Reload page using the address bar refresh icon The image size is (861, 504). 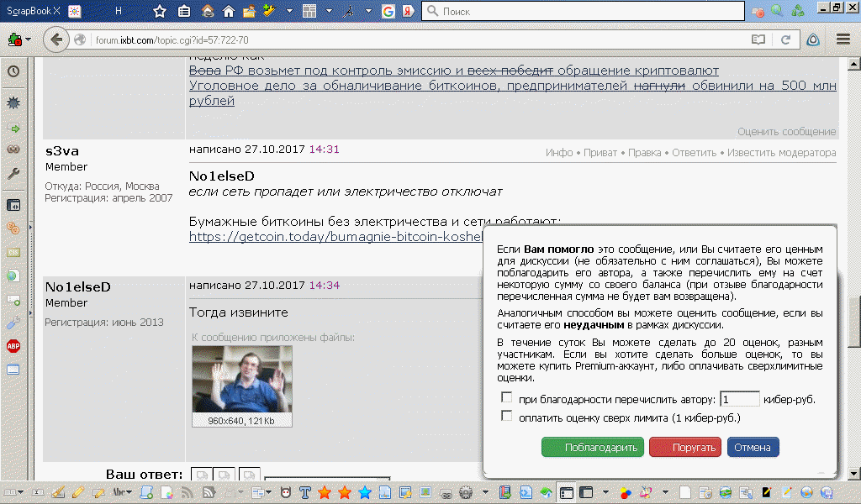785,39
